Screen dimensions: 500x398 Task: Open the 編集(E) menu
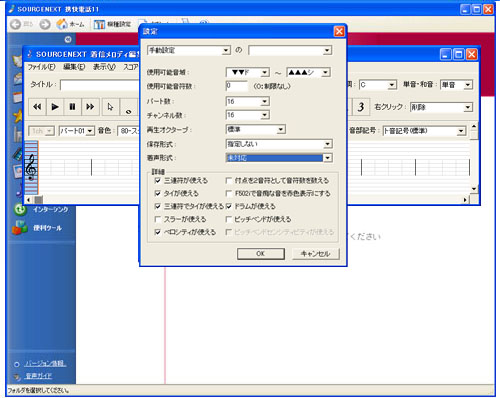click(74, 67)
